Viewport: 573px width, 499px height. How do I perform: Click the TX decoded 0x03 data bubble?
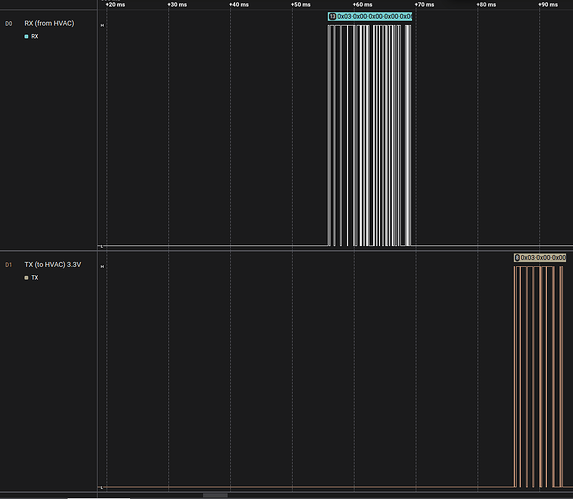pyautogui.click(x=540, y=258)
